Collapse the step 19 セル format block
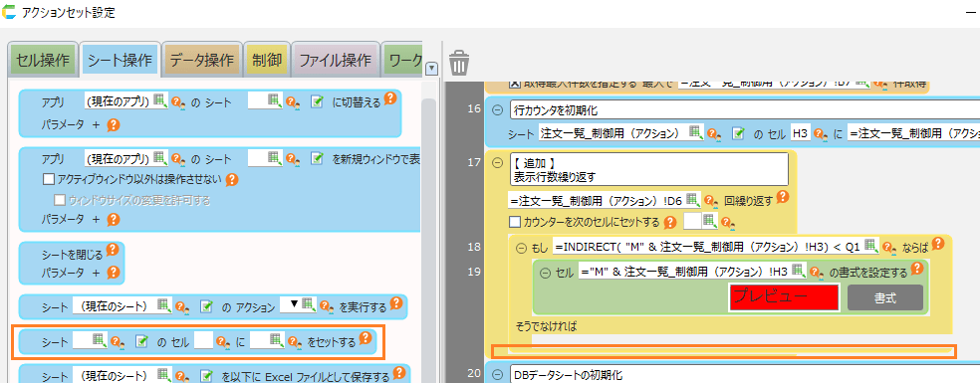This screenshot has height=383, width=980. click(545, 272)
